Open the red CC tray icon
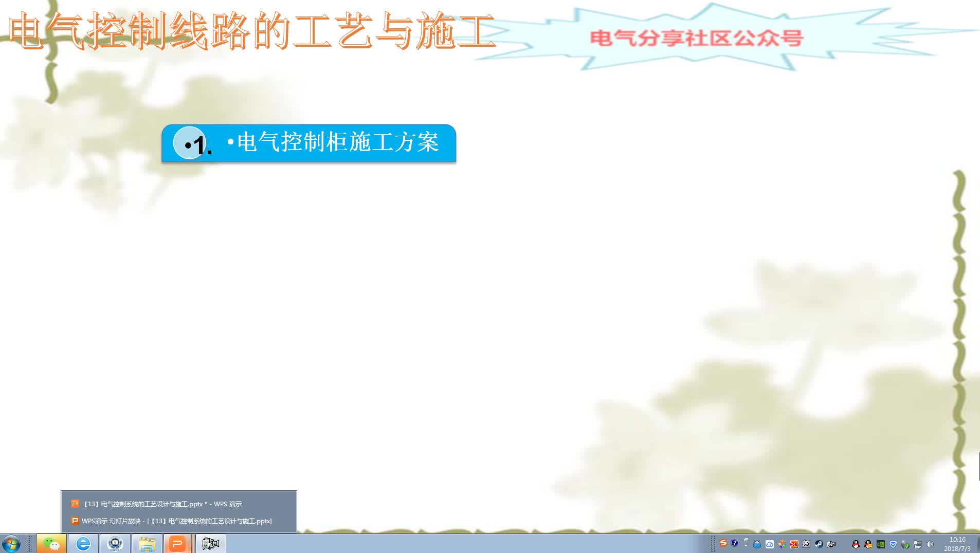 (x=794, y=544)
